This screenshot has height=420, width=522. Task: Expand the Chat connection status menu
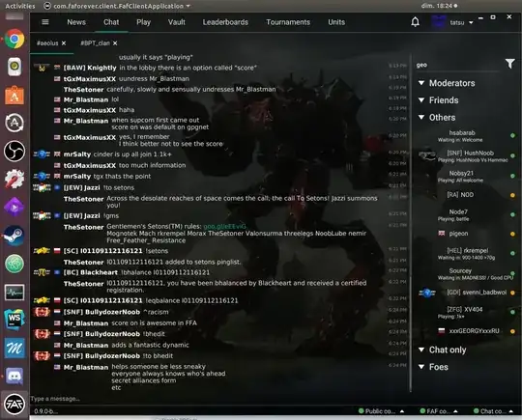(x=493, y=411)
